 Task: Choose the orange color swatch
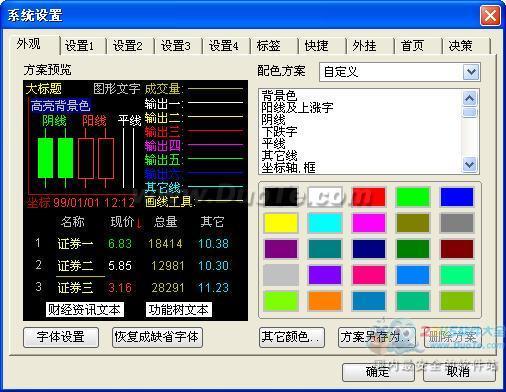coord(325,301)
